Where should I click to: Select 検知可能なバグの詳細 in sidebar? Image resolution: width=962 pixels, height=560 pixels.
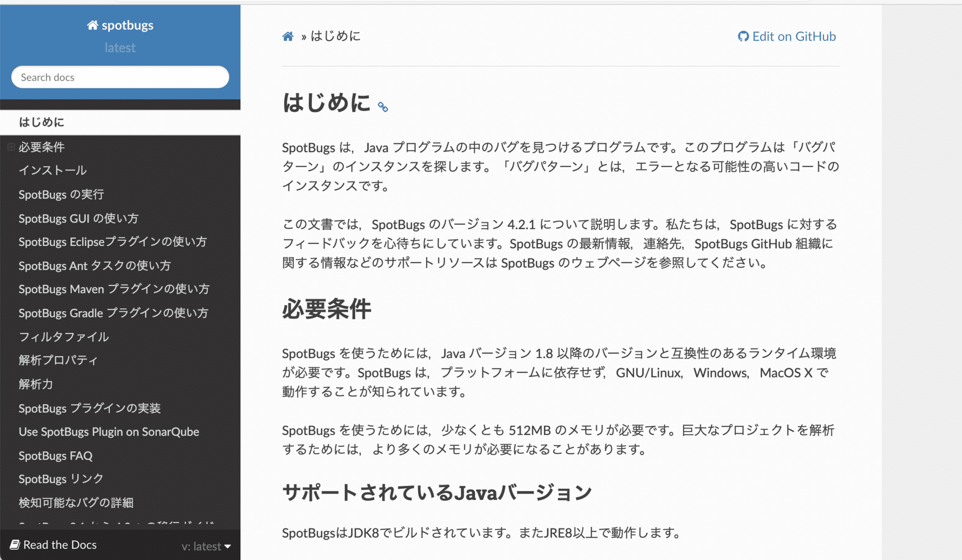(75, 503)
